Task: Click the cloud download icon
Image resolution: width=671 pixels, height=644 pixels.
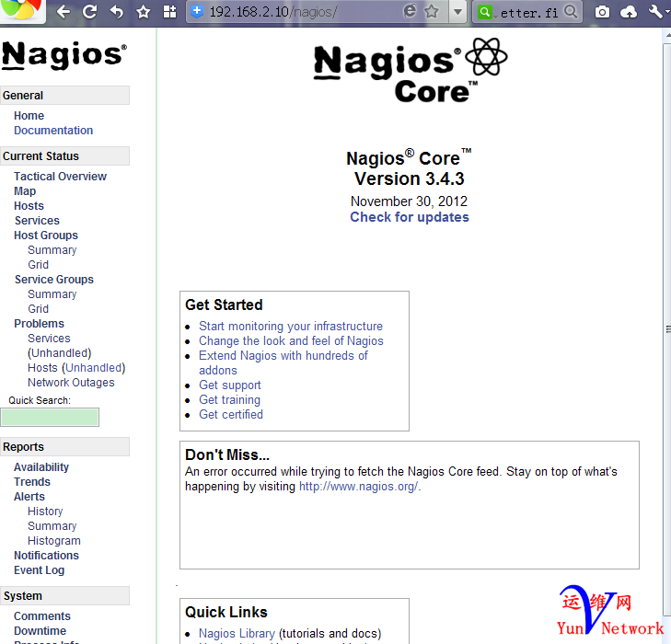Action: tap(629, 12)
